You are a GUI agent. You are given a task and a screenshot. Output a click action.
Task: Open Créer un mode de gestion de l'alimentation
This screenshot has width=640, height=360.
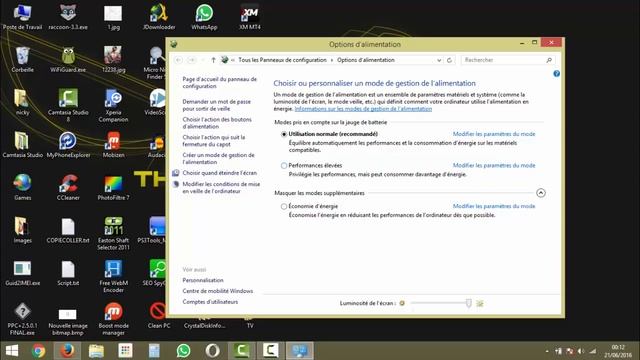218,159
